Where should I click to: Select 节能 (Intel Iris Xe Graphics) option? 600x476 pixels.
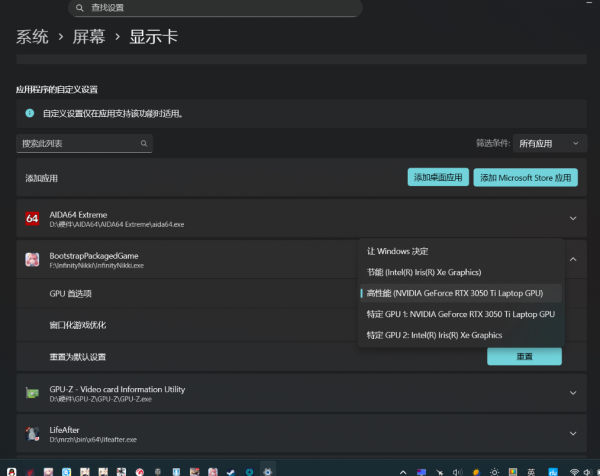[x=461, y=272]
